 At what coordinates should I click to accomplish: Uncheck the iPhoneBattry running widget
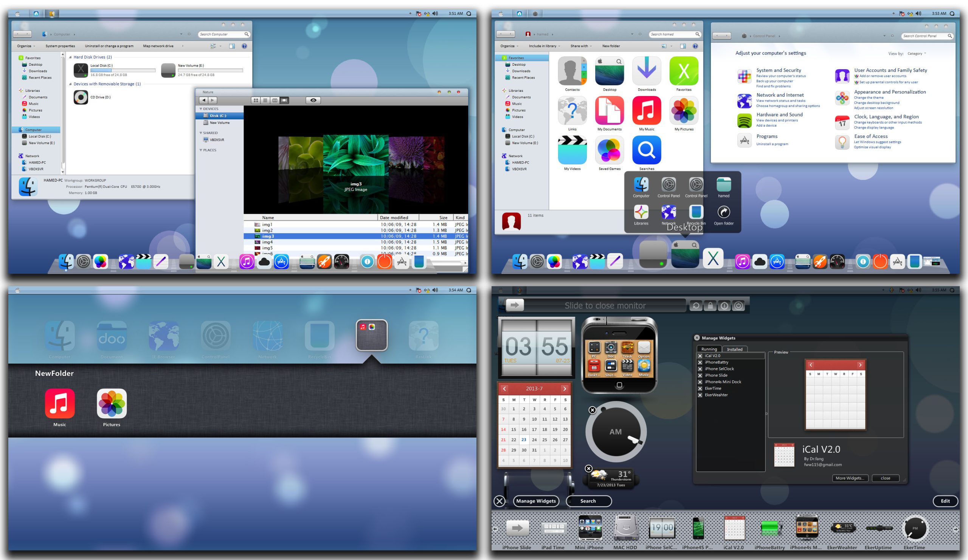700,362
